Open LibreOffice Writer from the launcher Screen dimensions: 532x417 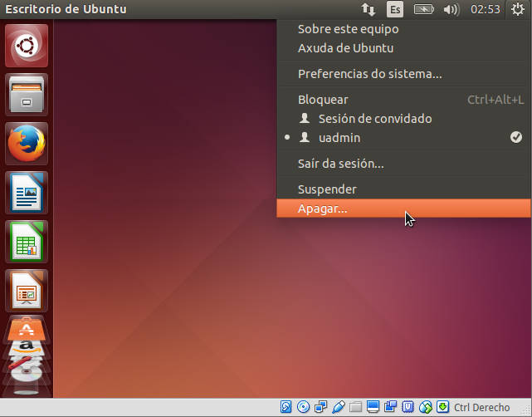27,193
